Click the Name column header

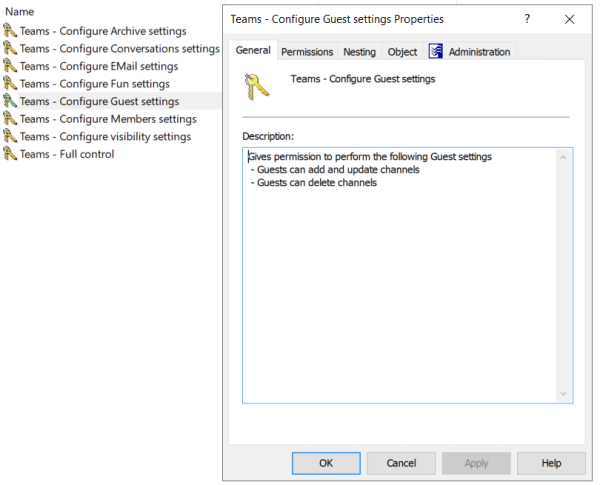(x=20, y=11)
